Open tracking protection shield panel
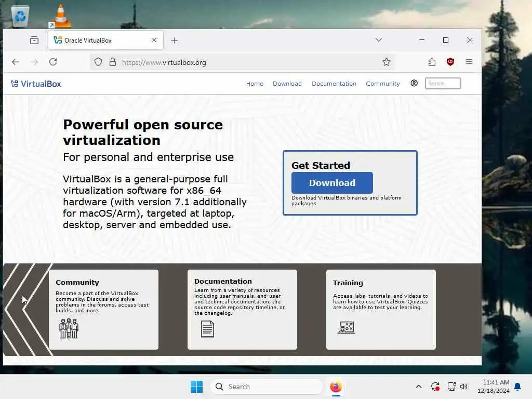Viewport: 532px width, 399px height. coord(98,62)
